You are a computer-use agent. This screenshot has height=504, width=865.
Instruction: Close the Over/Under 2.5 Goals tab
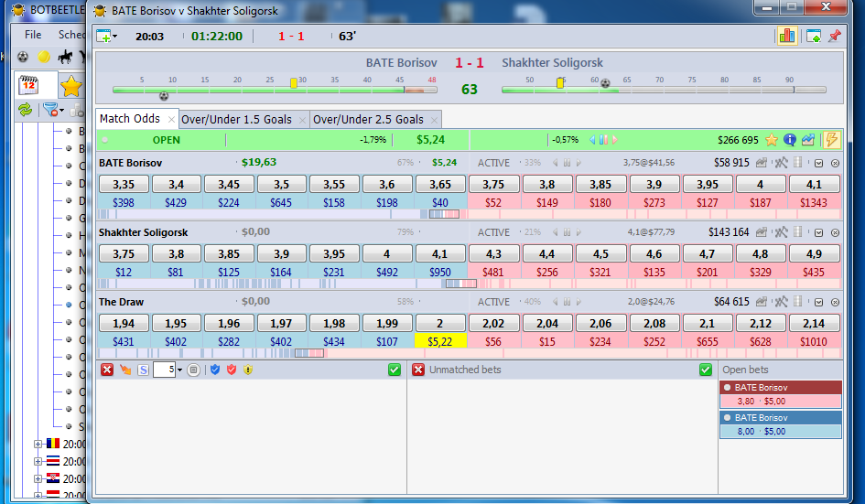coord(434,120)
